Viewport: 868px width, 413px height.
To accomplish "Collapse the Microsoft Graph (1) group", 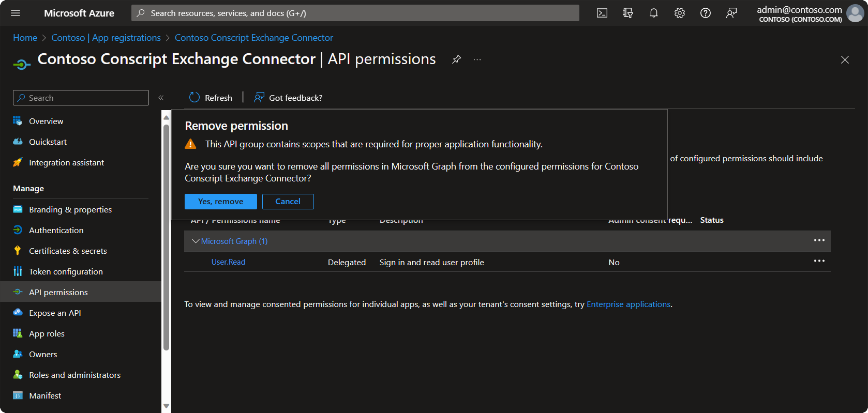I will pyautogui.click(x=196, y=241).
